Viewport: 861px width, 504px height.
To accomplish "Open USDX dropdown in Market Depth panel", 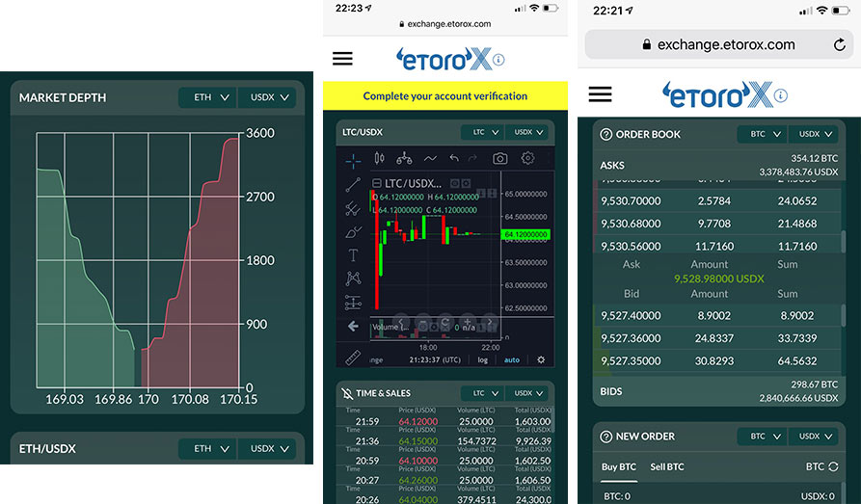I will tap(267, 97).
